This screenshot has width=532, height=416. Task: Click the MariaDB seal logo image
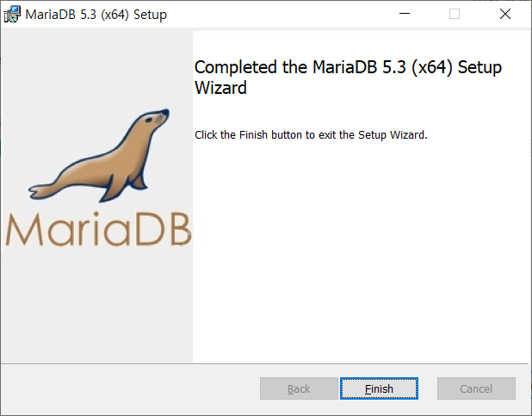99,156
